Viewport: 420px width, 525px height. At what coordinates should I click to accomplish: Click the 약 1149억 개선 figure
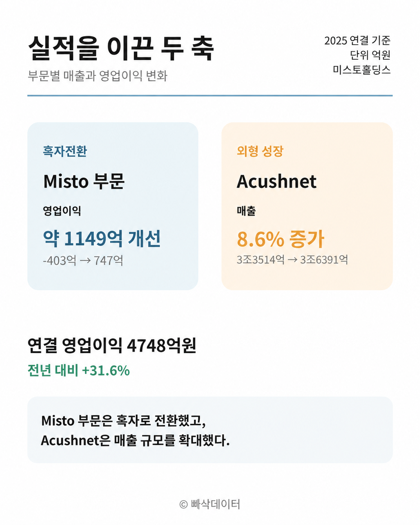point(102,239)
